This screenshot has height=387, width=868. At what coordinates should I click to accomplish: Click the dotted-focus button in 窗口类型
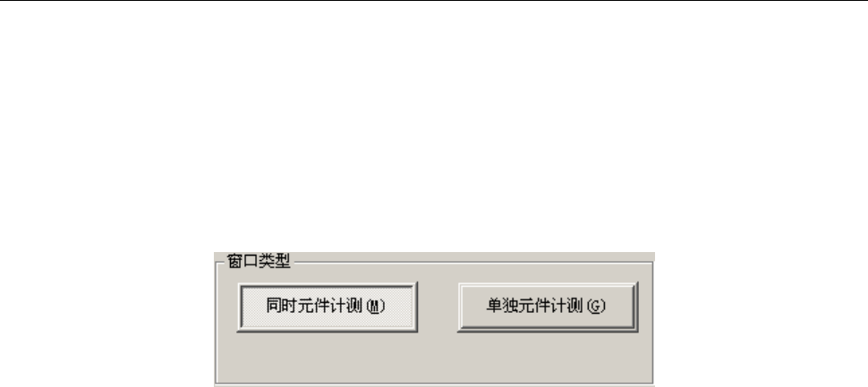[328, 307]
